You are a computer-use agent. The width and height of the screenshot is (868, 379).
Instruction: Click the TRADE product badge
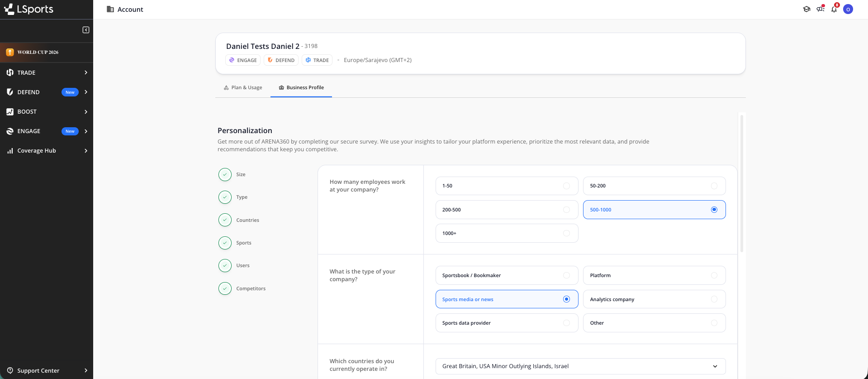tap(317, 60)
